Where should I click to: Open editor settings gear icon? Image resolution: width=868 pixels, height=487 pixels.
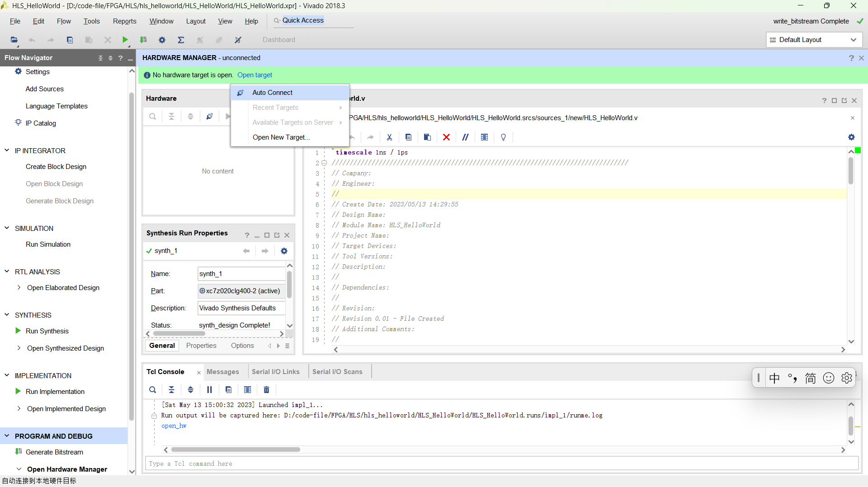coord(851,137)
